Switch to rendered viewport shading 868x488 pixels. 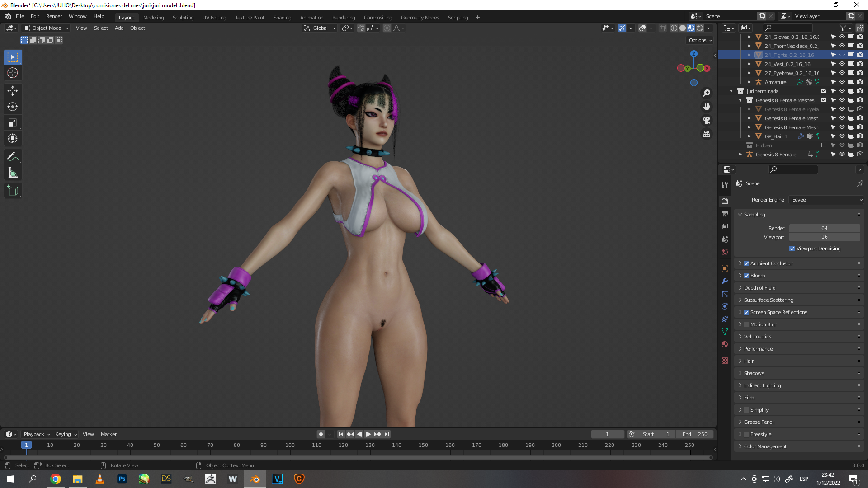[x=700, y=28]
